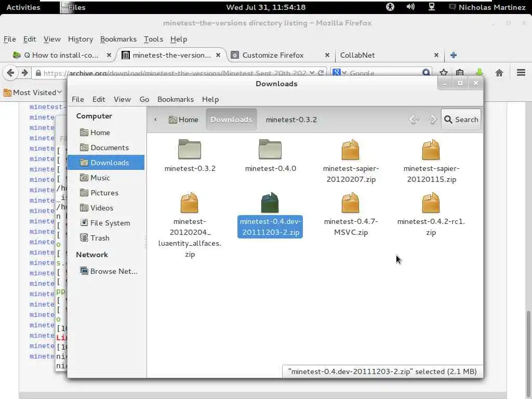532x399 pixels.
Task: Click Browse Network in the sidebar
Action: (106, 271)
